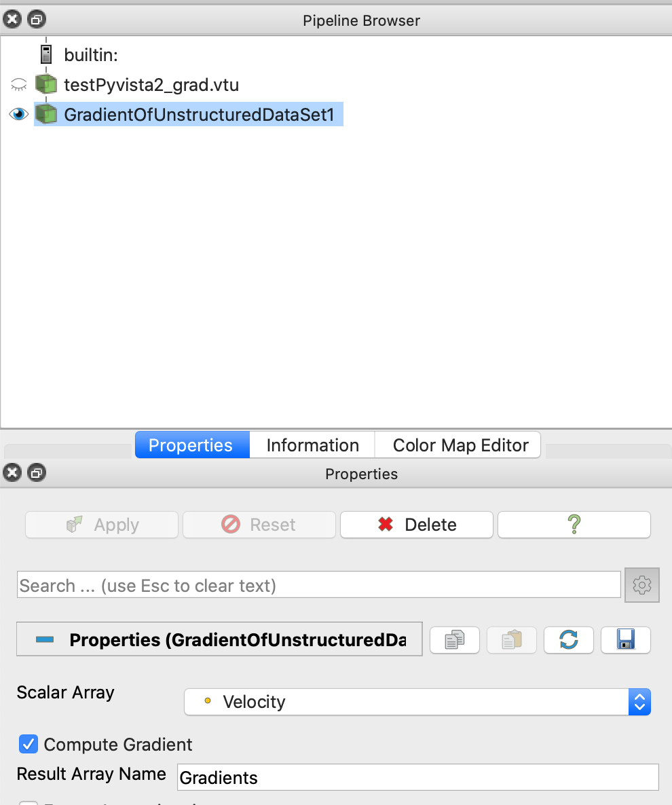Click inside the Result Array Name field
672x805 pixels.
point(417,776)
